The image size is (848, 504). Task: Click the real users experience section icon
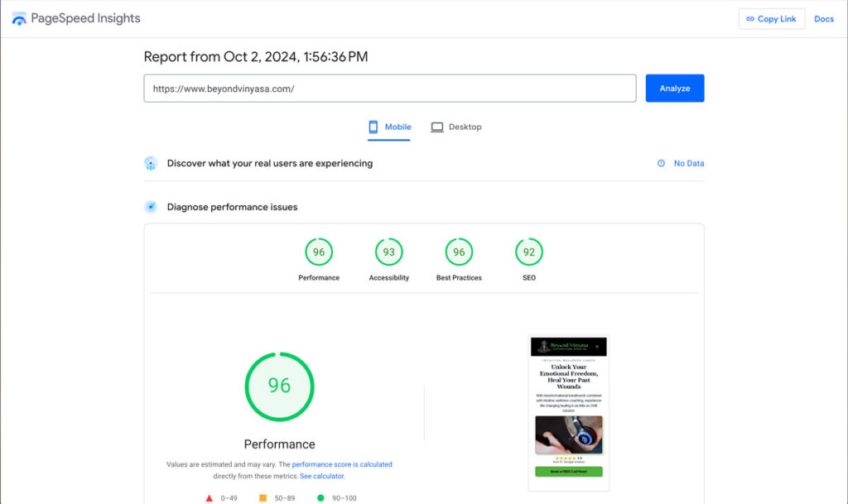click(151, 163)
